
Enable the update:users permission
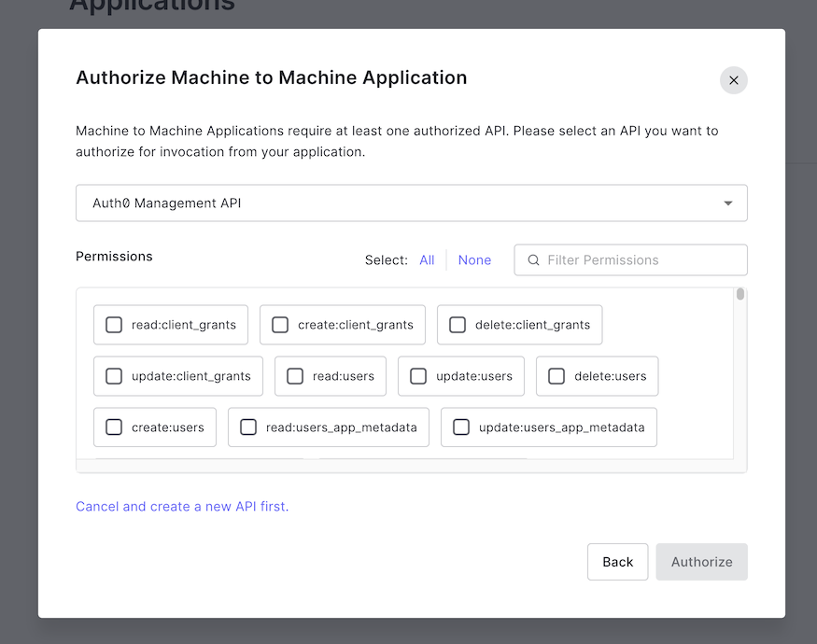pos(418,376)
